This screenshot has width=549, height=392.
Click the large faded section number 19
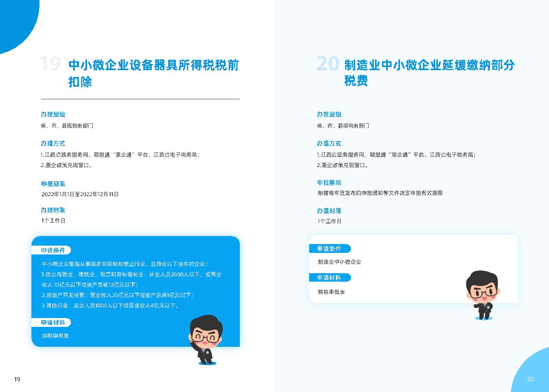(50, 64)
